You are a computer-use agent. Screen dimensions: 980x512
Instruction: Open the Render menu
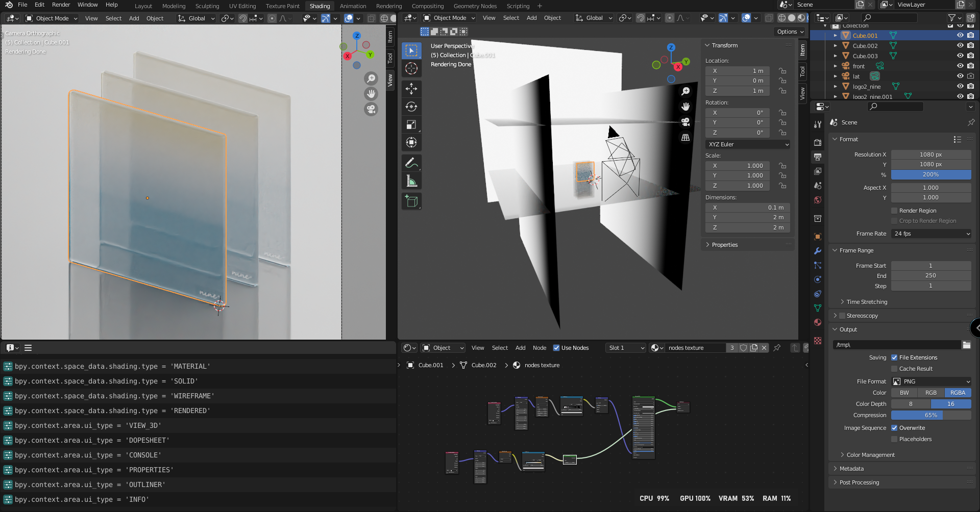pyautogui.click(x=61, y=5)
